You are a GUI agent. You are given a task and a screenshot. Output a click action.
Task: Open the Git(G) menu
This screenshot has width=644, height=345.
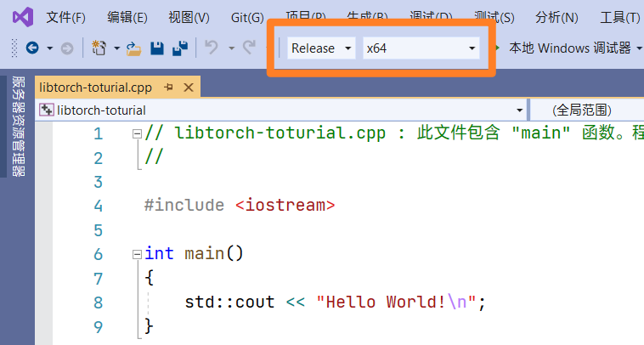247,18
